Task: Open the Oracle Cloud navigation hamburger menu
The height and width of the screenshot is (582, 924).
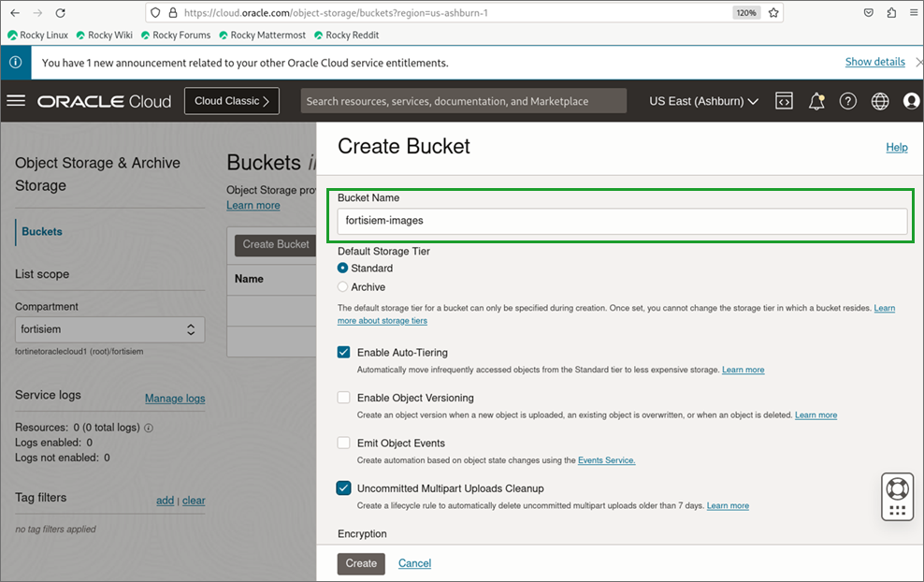Action: tap(16, 100)
